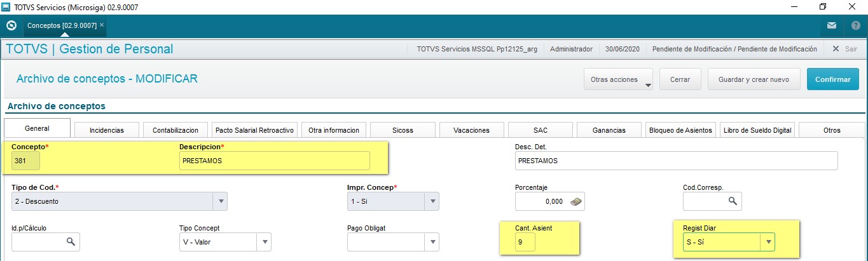This screenshot has height=261, width=868.
Task: Click the Cerrar button
Action: click(x=680, y=79)
